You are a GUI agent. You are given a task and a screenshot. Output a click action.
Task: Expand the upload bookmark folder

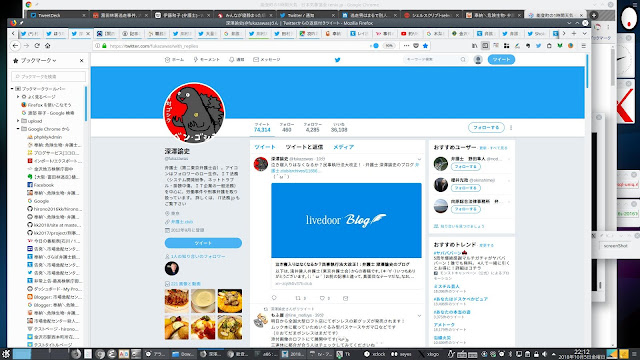click(18, 121)
